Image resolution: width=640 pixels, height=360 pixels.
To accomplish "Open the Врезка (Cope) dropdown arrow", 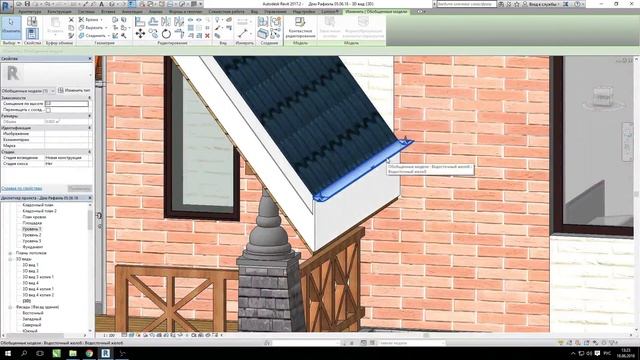I will point(101,20).
